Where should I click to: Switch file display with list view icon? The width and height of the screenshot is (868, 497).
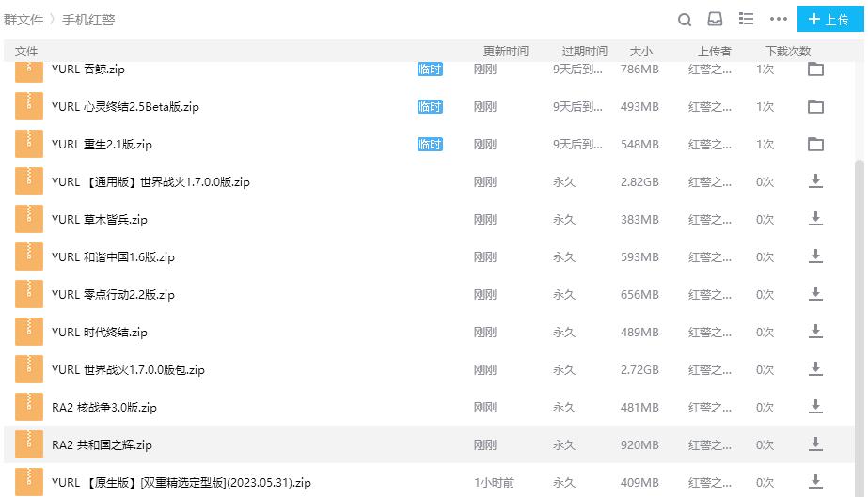[x=746, y=20]
